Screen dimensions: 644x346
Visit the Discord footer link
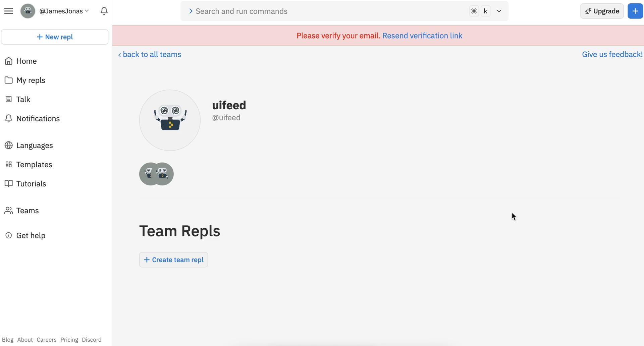91,340
